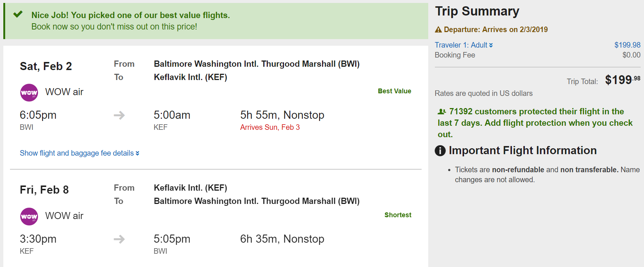
Task: Click the arrow icon for Feb 2 flight
Action: pyautogui.click(x=119, y=115)
